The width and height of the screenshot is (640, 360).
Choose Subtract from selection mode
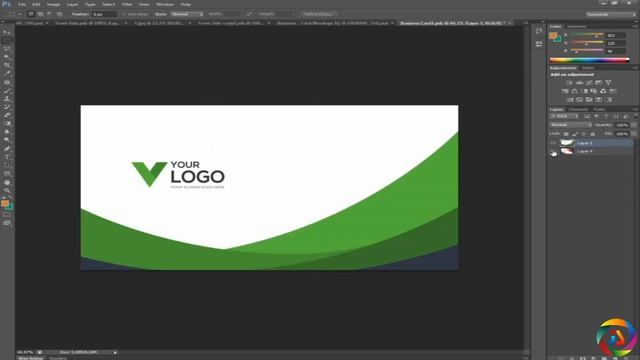49,14
